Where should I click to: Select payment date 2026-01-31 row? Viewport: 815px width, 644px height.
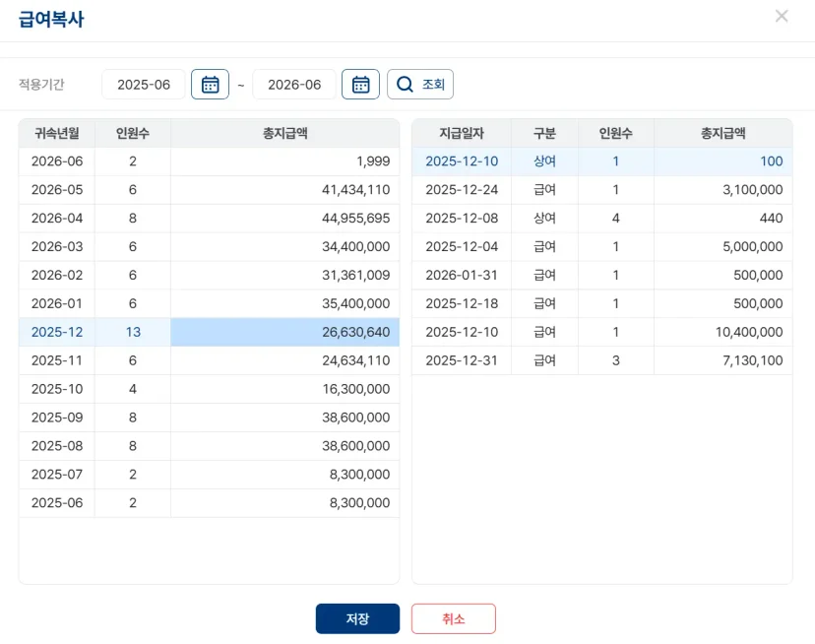601,275
